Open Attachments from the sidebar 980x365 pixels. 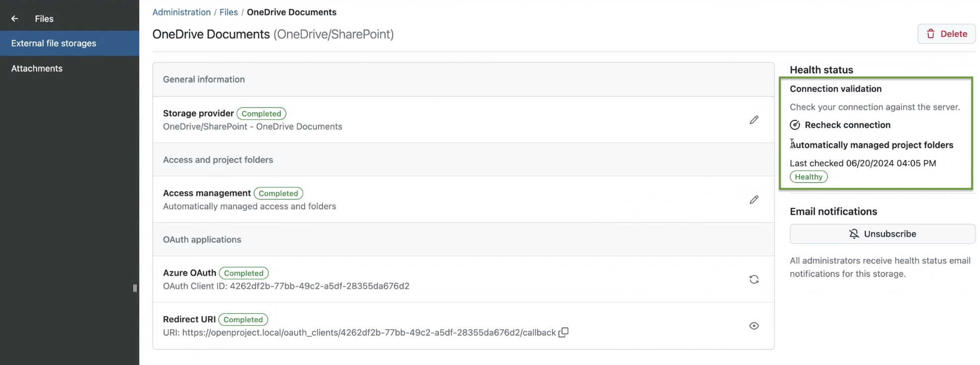(x=36, y=68)
